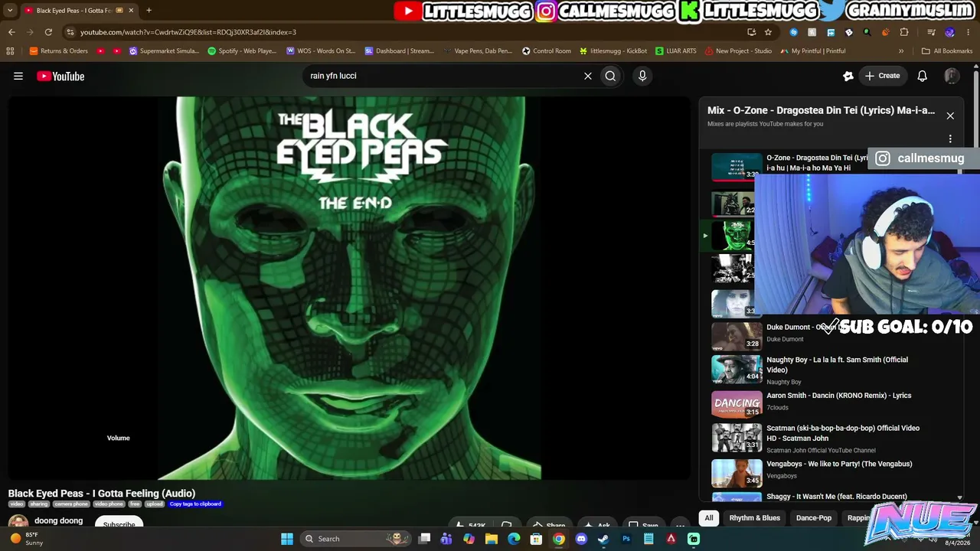Expand the All Bookmarks folder
This screenshot has height=551, width=980.
coord(947,51)
